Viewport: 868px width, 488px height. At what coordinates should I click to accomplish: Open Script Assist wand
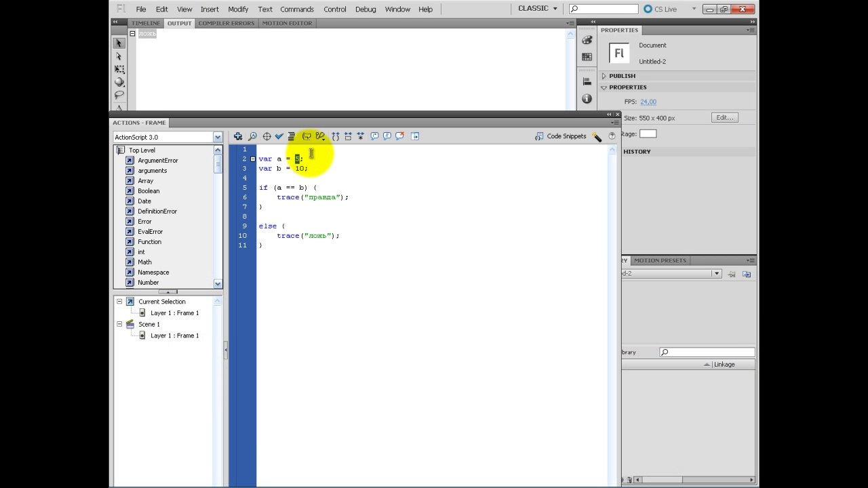click(x=597, y=136)
